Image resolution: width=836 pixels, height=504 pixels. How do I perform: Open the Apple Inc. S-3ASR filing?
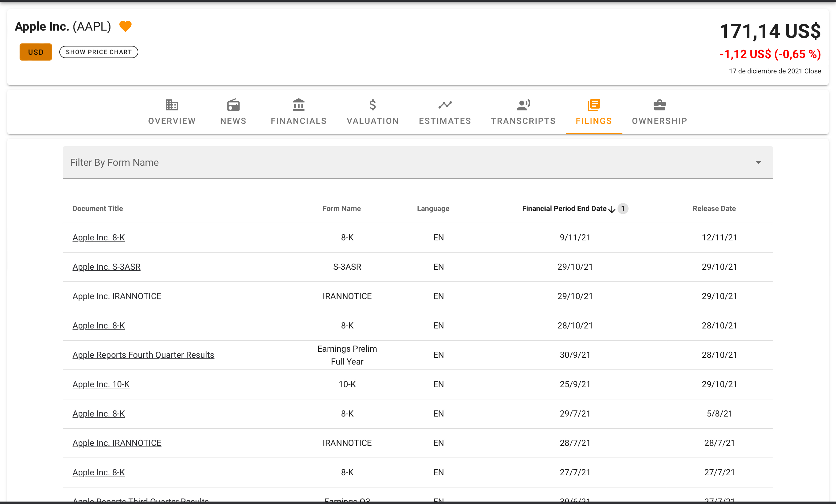click(106, 267)
